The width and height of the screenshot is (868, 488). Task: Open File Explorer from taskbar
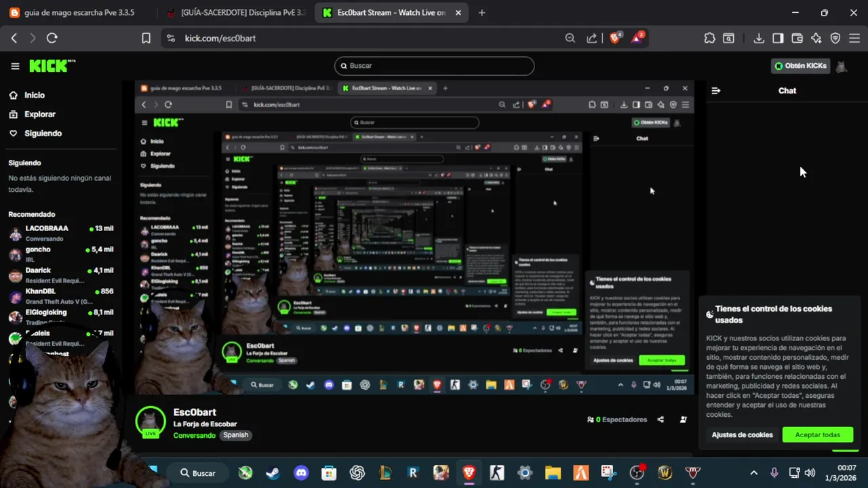tap(553, 472)
